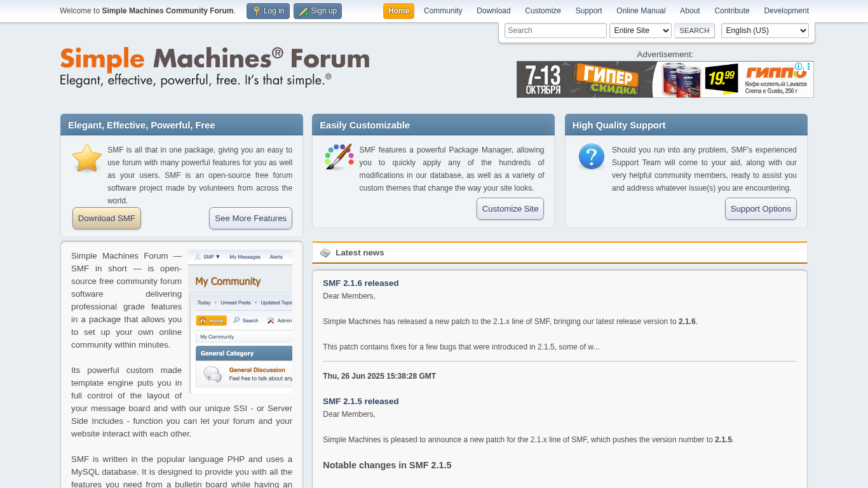The height and width of the screenshot is (488, 868).
Task: Click the paintbrush palette customize icon
Action: coord(339,157)
